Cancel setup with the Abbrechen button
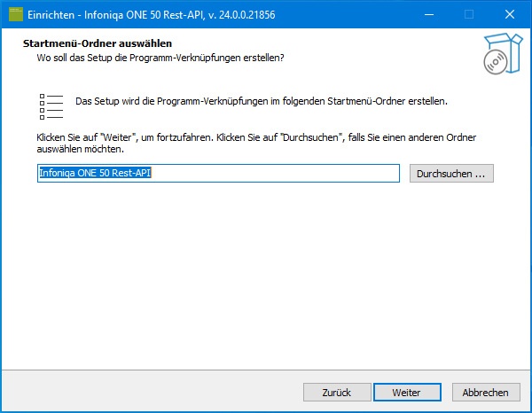This screenshot has height=413, width=532. tap(486, 393)
